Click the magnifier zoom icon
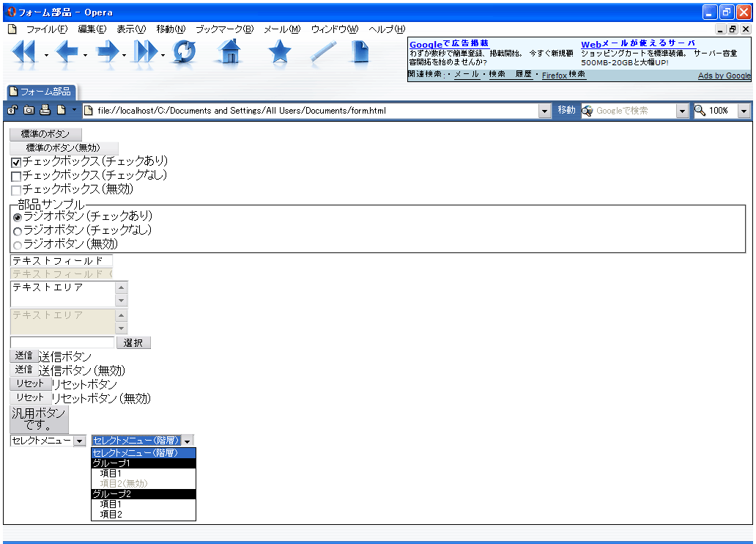 (700, 111)
